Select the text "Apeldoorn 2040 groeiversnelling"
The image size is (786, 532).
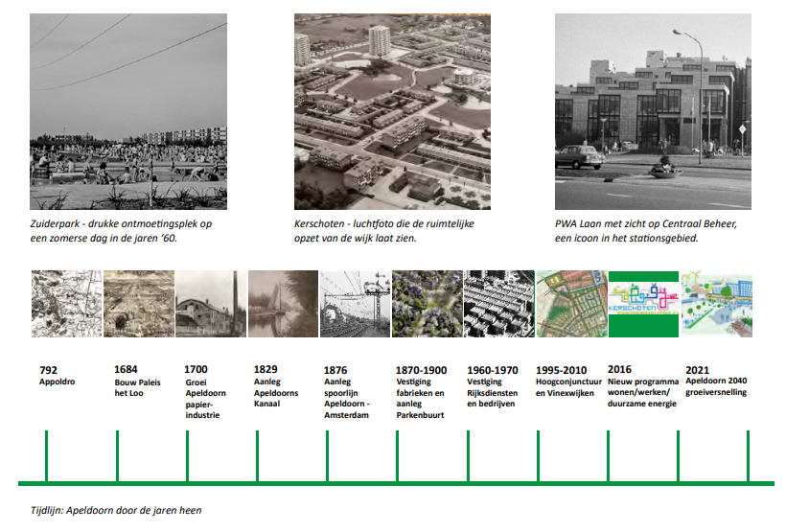click(x=716, y=386)
